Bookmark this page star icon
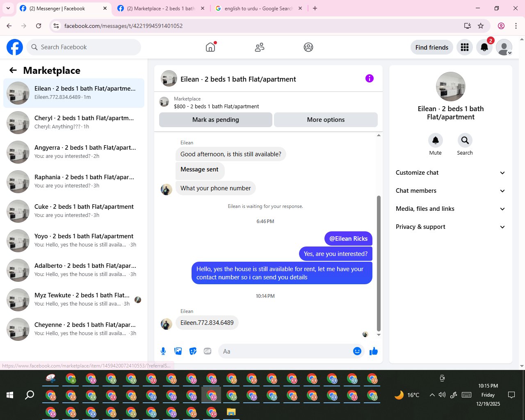 point(481,26)
